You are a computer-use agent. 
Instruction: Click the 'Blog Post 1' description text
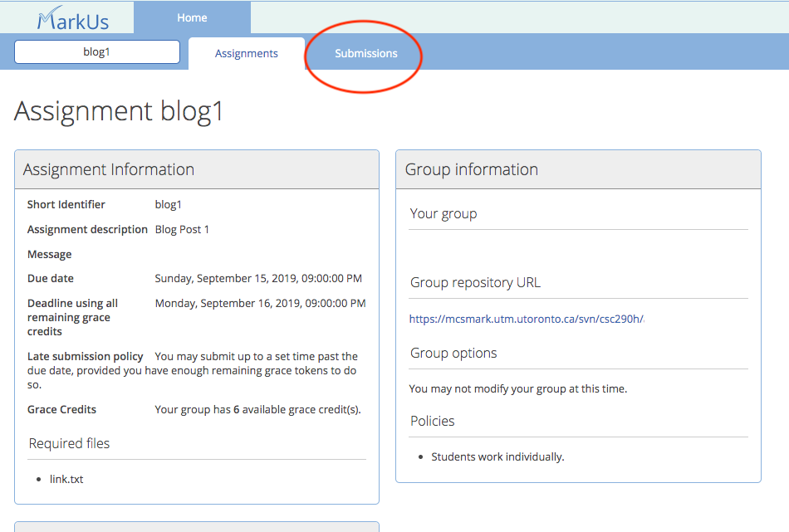[182, 229]
